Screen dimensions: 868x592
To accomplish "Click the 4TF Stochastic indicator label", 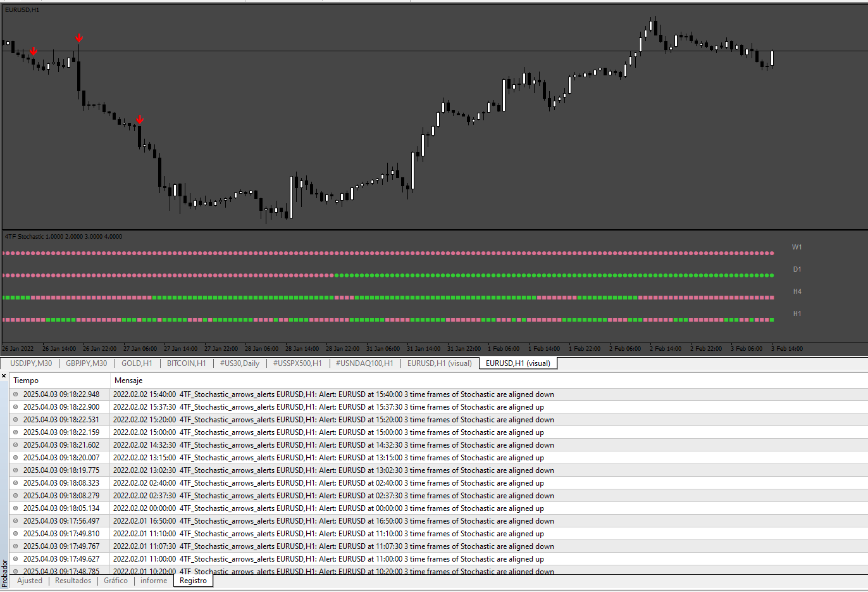I will click(63, 237).
